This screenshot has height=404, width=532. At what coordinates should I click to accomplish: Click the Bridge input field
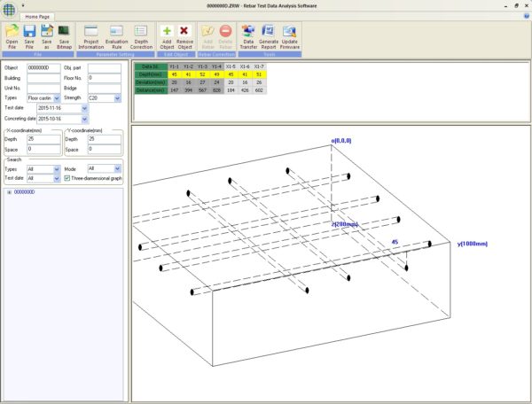104,89
